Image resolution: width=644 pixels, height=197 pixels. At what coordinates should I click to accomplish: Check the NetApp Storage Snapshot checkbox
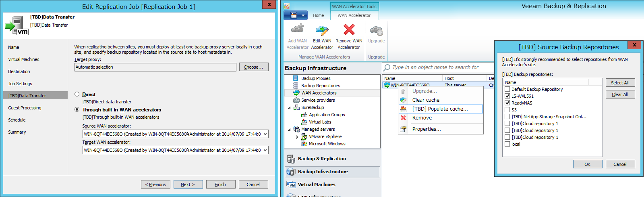[507, 117]
